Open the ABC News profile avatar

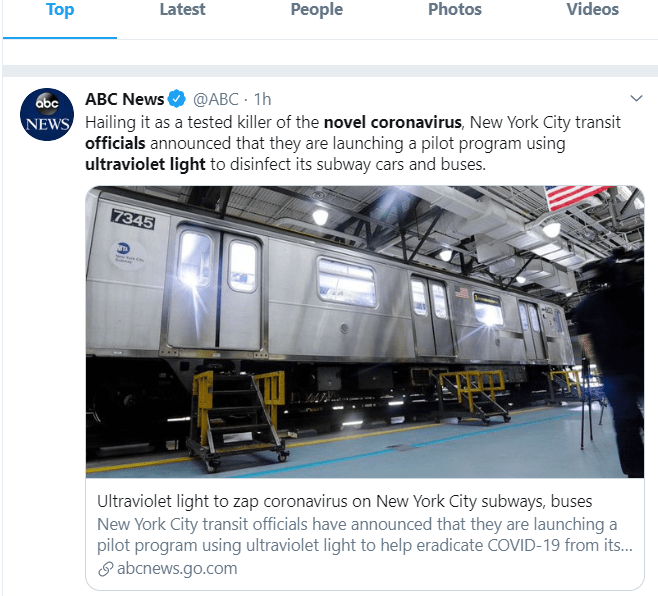point(47,114)
